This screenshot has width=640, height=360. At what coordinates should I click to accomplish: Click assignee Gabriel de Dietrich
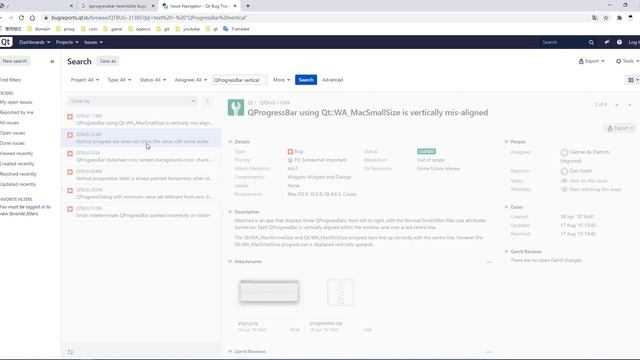click(x=589, y=152)
